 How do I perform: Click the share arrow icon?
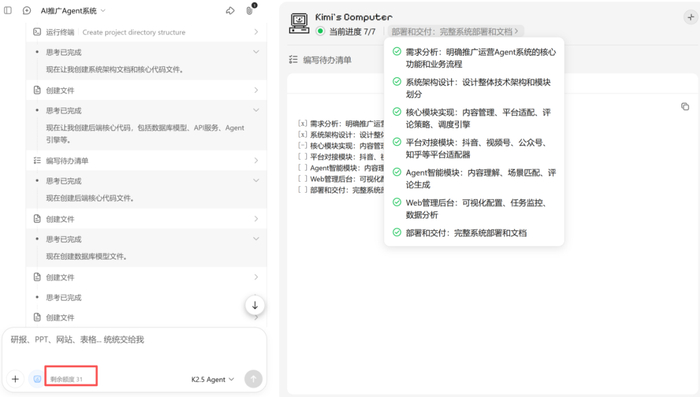click(230, 10)
